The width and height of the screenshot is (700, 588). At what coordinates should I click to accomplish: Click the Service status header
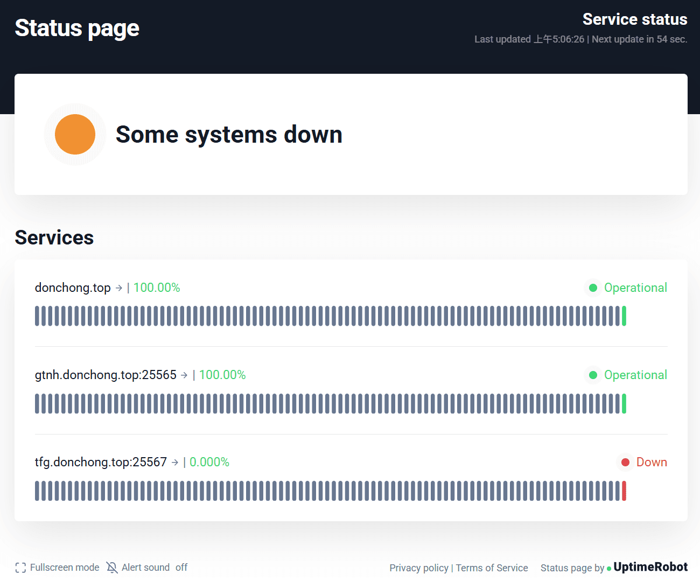pyautogui.click(x=635, y=19)
